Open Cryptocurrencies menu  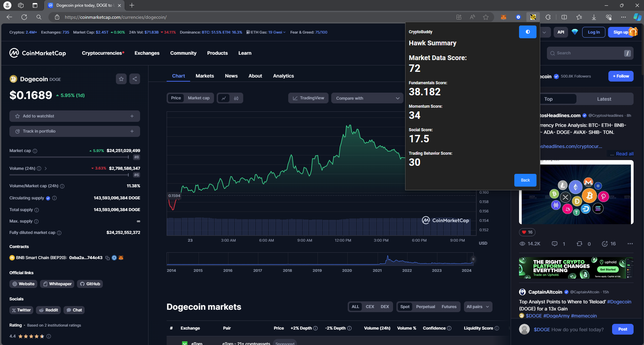(103, 53)
